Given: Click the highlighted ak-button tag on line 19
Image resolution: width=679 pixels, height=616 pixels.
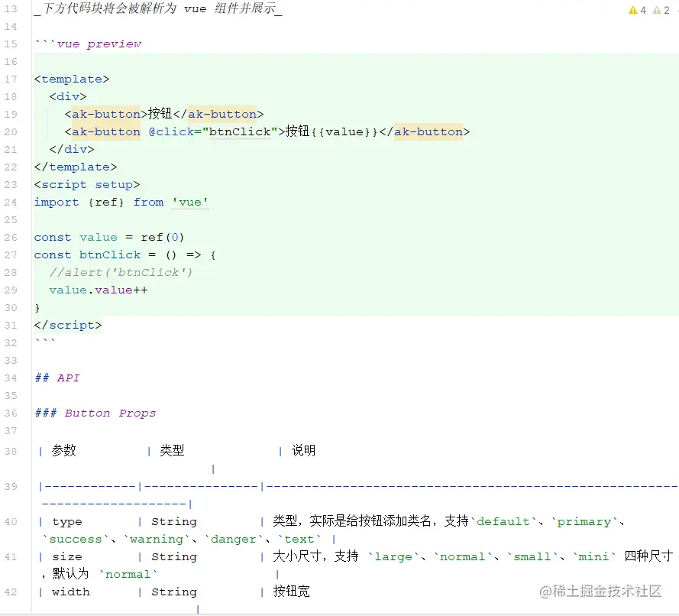Looking at the screenshot, I should (105, 114).
